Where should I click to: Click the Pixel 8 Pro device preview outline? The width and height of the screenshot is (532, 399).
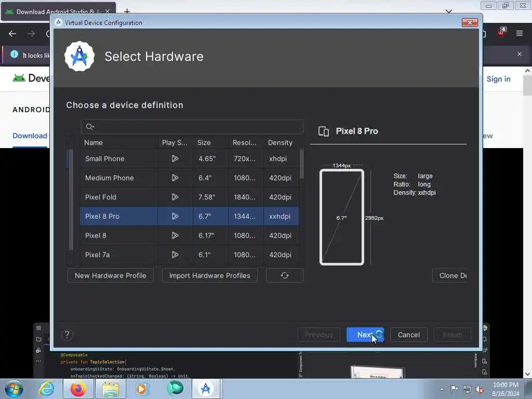point(342,217)
